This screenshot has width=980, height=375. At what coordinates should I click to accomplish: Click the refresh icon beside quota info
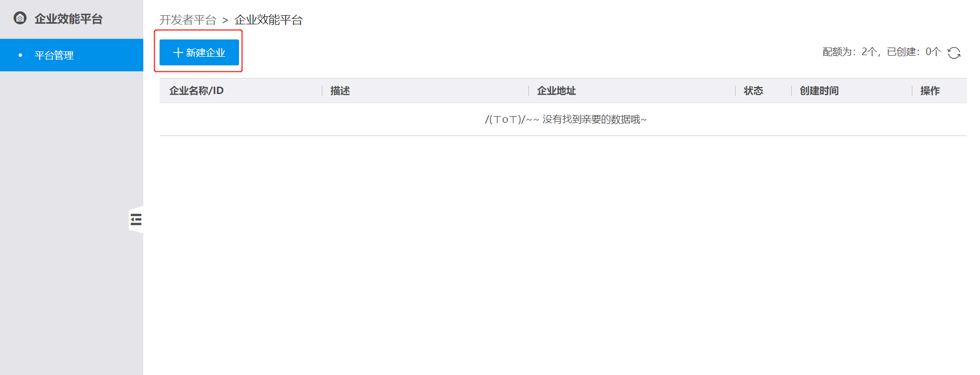(954, 52)
